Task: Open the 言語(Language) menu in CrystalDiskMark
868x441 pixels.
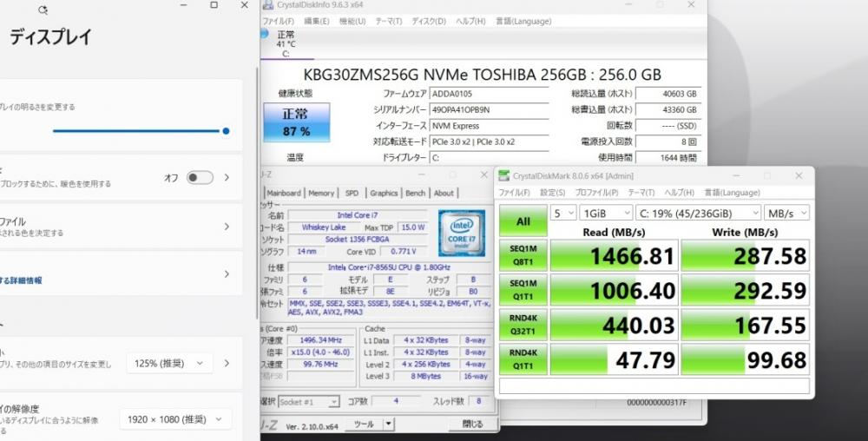Action: pos(732,193)
